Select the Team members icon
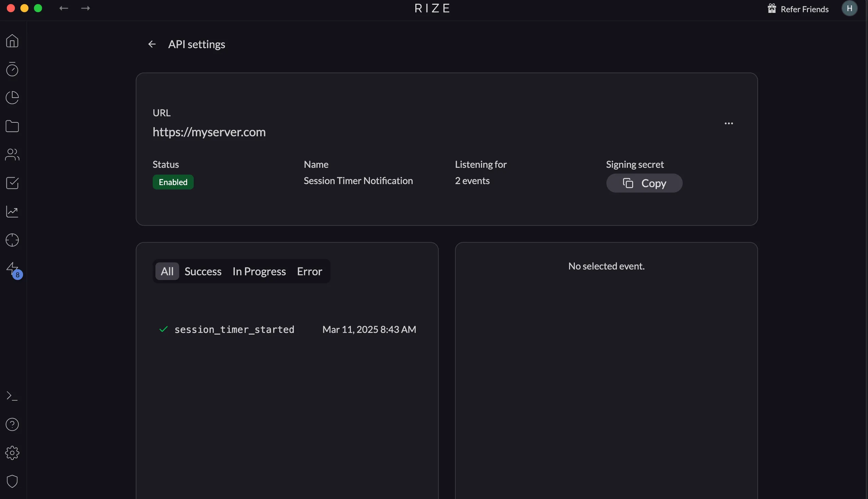 (12, 155)
